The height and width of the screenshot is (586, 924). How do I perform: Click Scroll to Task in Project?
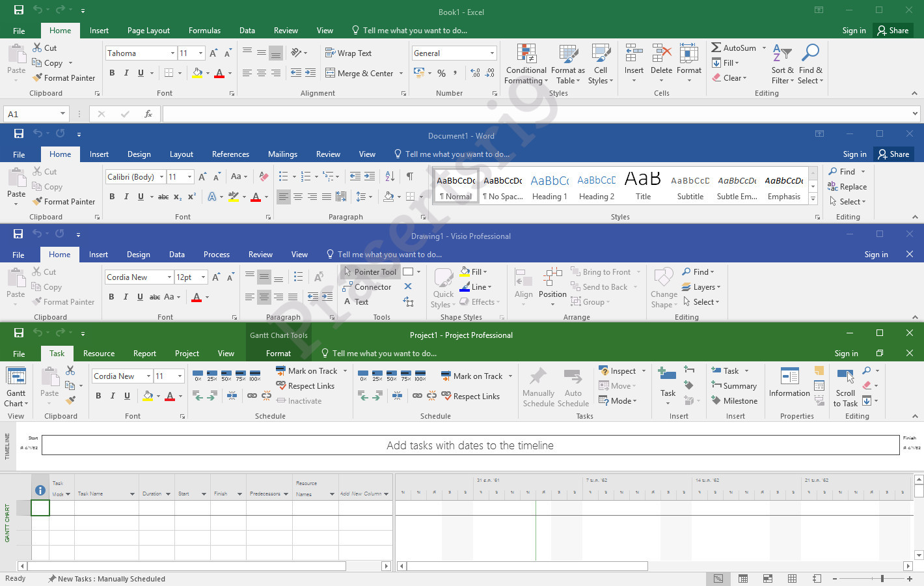coord(845,387)
